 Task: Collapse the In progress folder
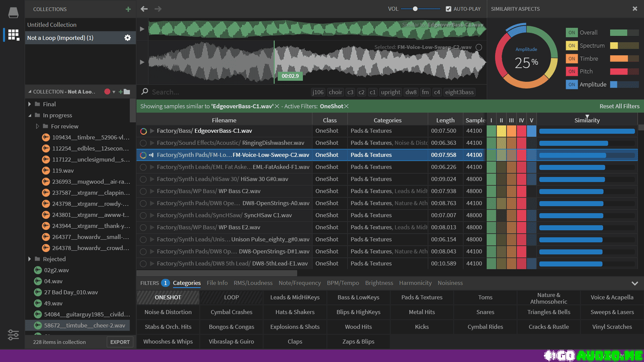(x=30, y=116)
